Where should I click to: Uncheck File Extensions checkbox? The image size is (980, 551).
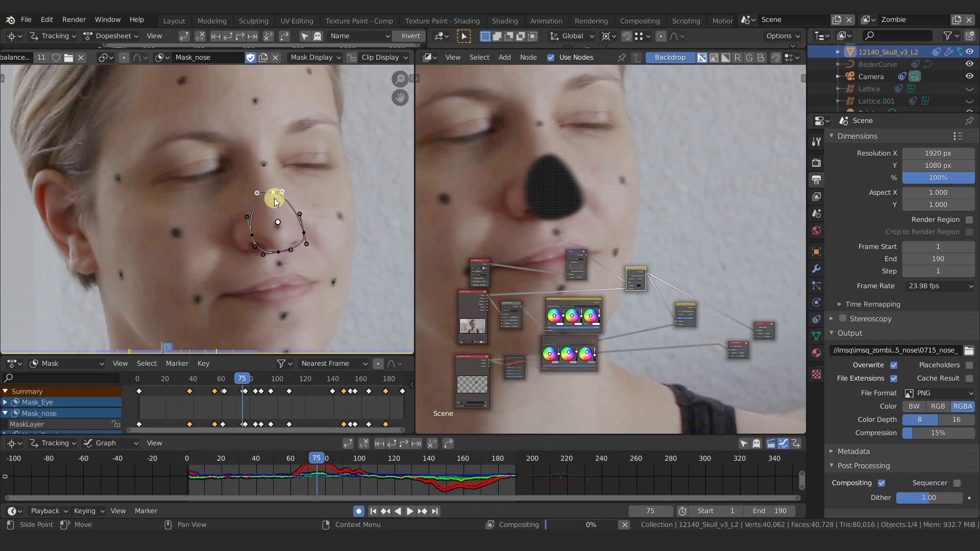(894, 379)
